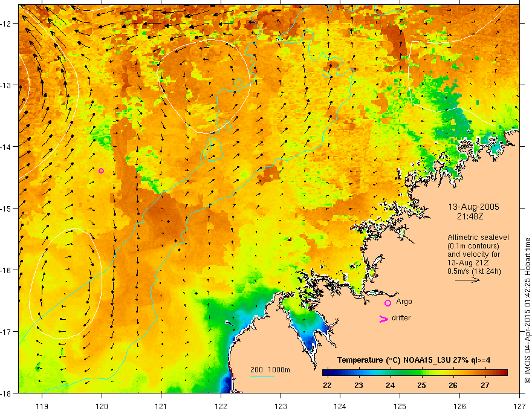
Task: Click the velocity scale reference arrow
Action: tap(467, 280)
